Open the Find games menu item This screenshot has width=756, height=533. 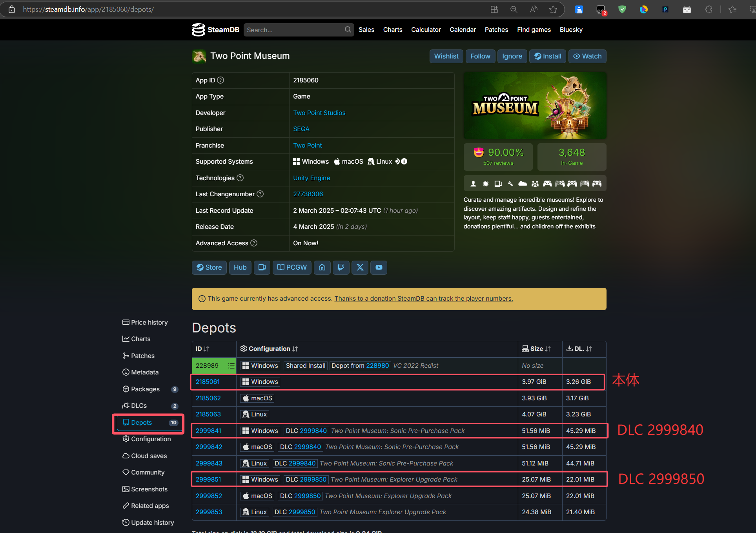(x=534, y=30)
